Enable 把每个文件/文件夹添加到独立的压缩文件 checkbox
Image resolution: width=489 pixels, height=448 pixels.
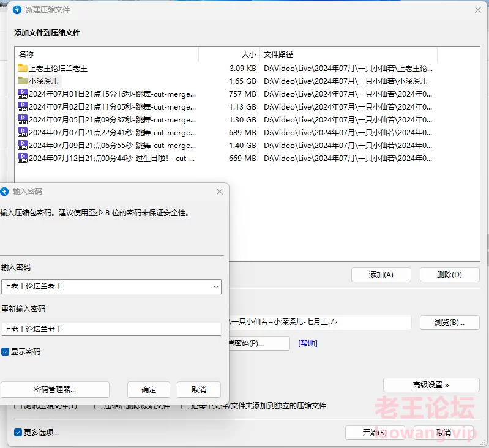point(185,405)
